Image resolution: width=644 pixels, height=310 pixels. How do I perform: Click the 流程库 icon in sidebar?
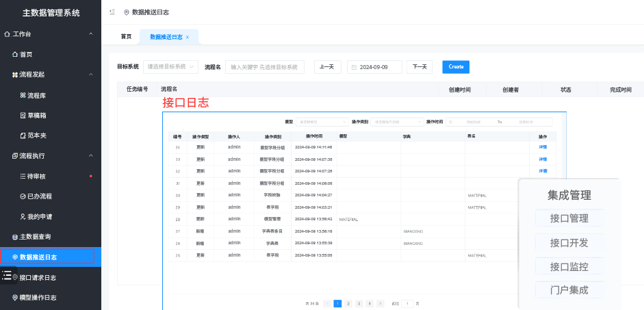point(22,95)
